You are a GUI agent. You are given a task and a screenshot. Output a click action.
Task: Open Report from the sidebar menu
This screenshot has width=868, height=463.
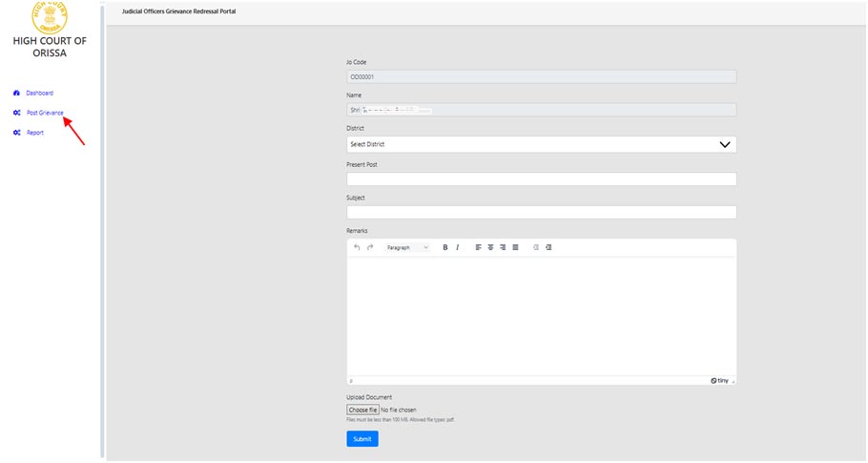click(34, 133)
